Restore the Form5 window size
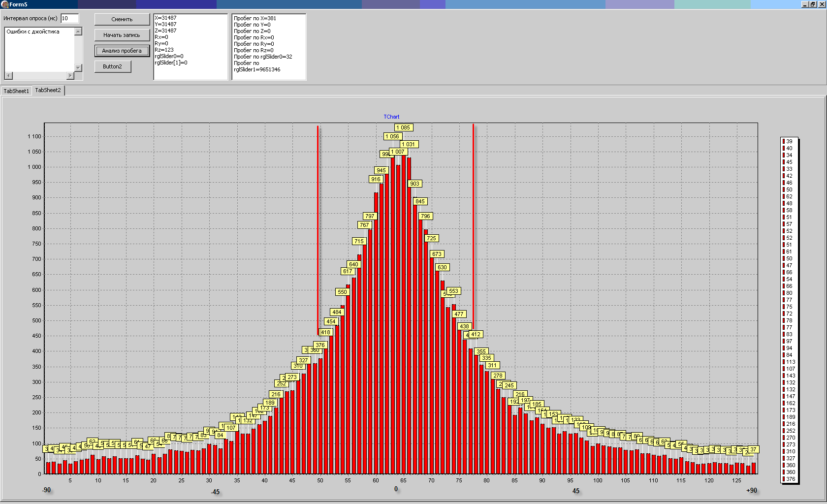This screenshot has width=827, height=504. point(812,4)
